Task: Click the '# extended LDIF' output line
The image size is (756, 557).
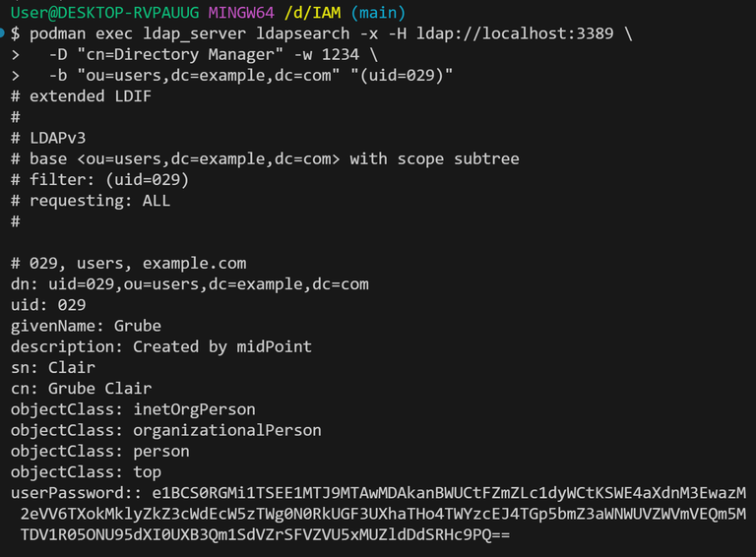Action: tap(81, 95)
